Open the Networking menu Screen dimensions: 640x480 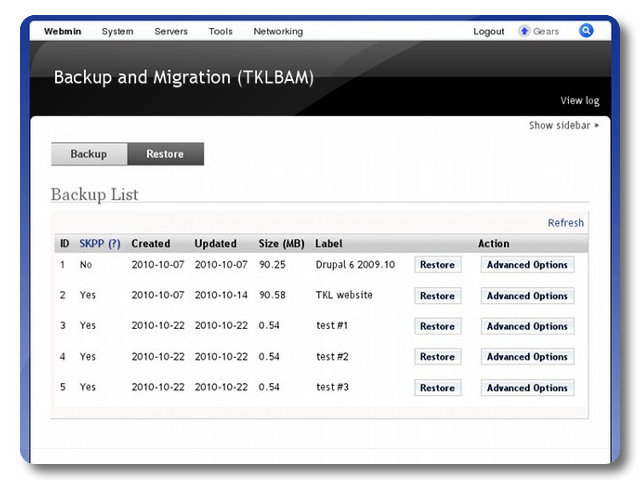coord(278,32)
